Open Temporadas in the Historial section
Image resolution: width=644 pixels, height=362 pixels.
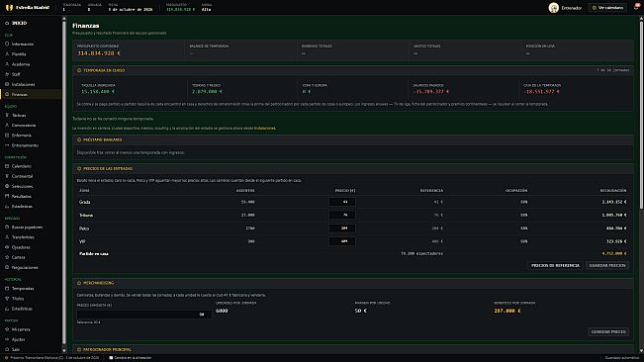(x=31, y=289)
